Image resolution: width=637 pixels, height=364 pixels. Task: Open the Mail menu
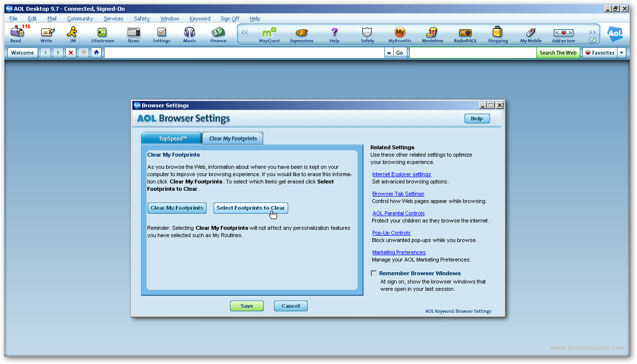[52, 19]
